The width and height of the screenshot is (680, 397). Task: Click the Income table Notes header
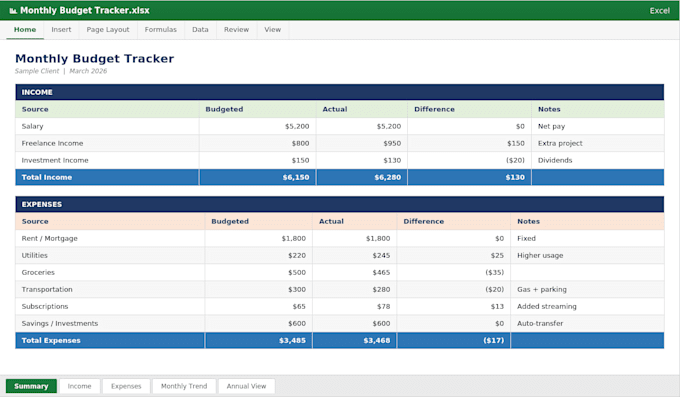pyautogui.click(x=598, y=109)
